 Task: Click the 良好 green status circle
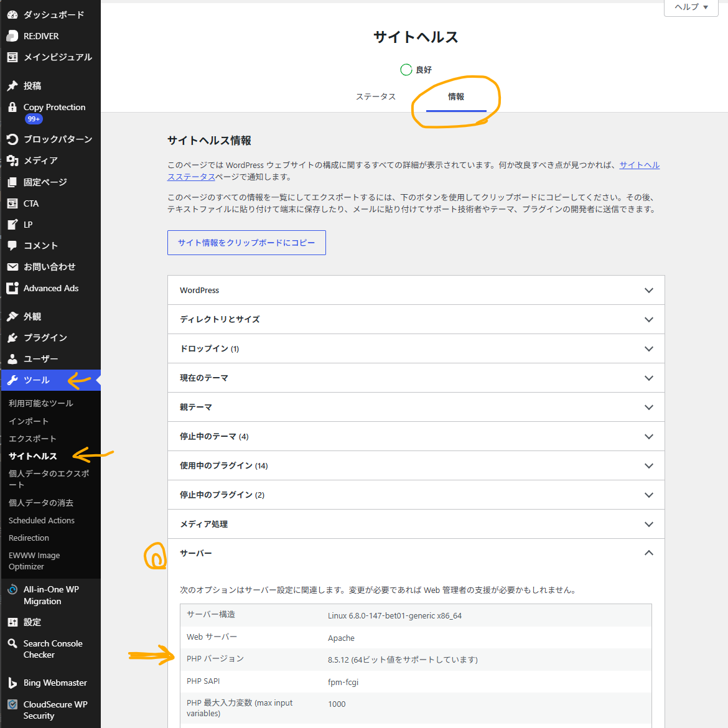[406, 70]
